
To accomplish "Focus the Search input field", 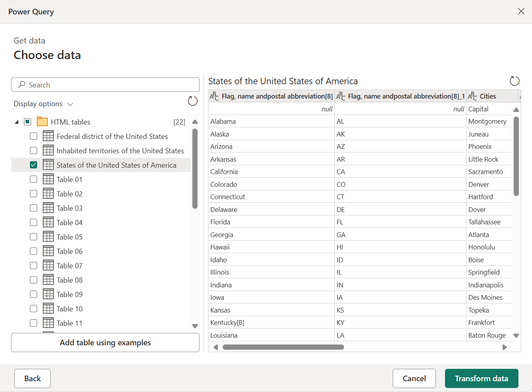I will (105, 85).
